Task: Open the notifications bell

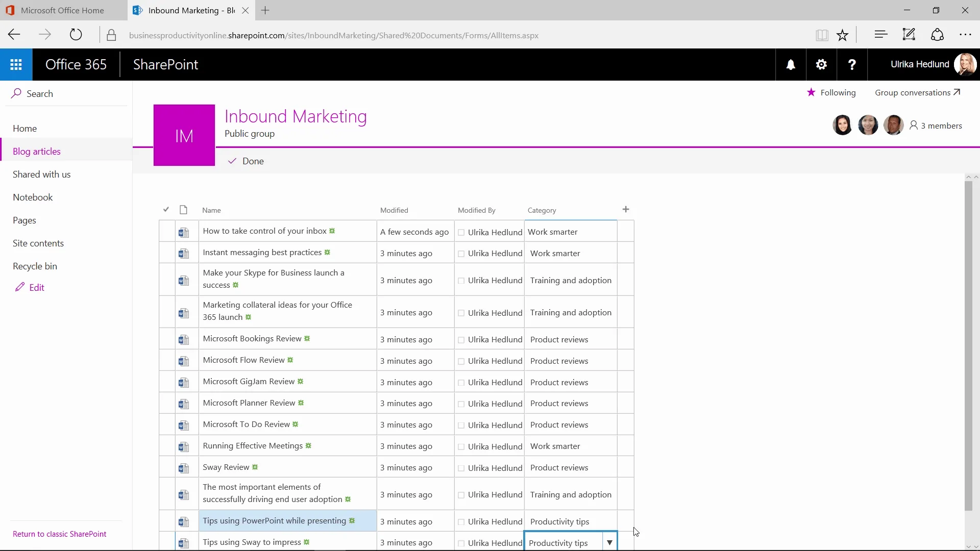Action: click(791, 65)
